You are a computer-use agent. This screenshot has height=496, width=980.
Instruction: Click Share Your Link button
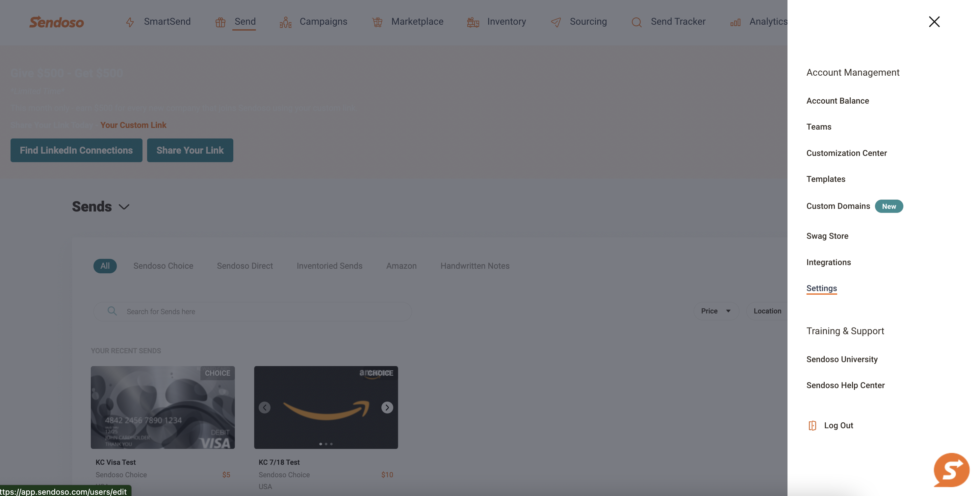[x=190, y=150]
